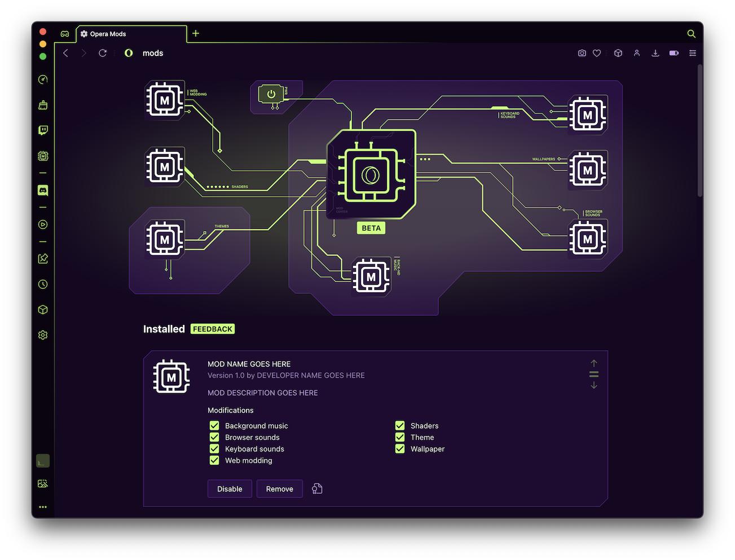Open Settings gear in the sidebar
The width and height of the screenshot is (735, 560).
tap(43, 335)
